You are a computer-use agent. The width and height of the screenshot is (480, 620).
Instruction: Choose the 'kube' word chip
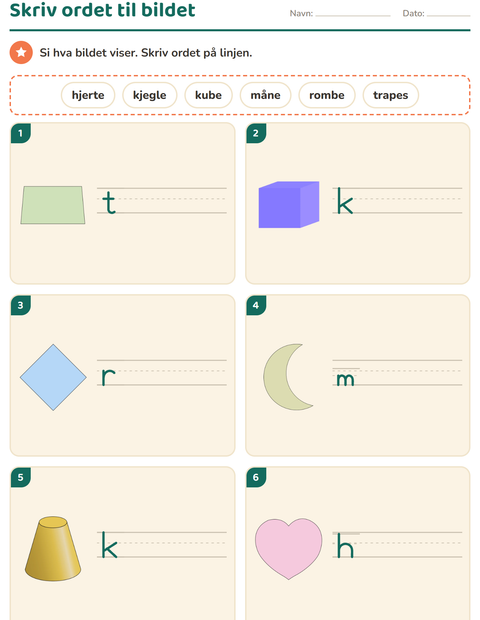pos(208,95)
